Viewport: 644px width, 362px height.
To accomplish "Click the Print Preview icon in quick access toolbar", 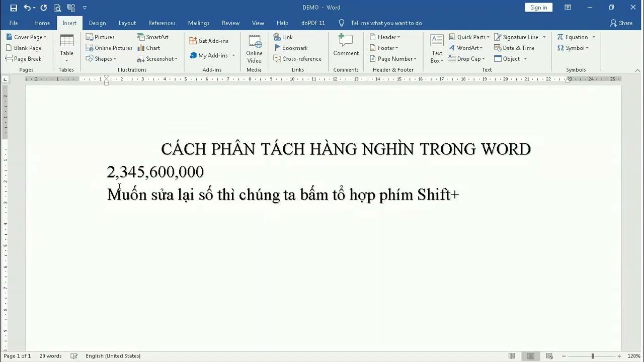I will [57, 8].
